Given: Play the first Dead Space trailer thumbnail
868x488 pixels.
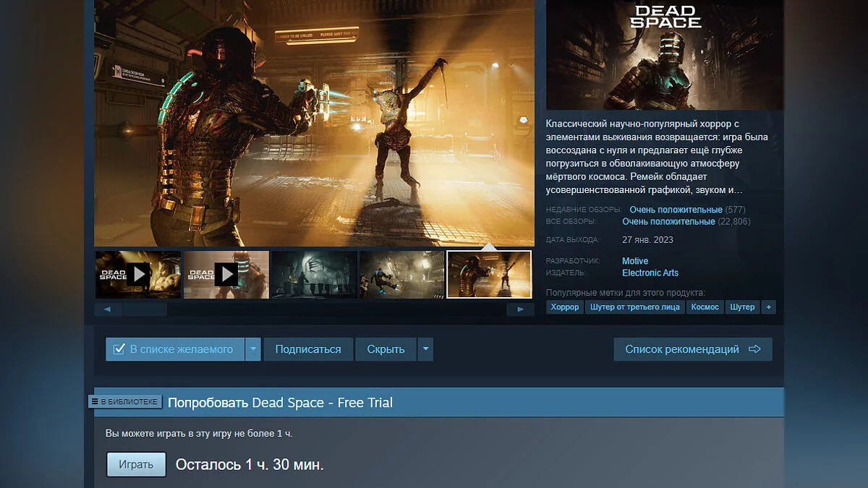Looking at the screenshot, I should point(138,275).
